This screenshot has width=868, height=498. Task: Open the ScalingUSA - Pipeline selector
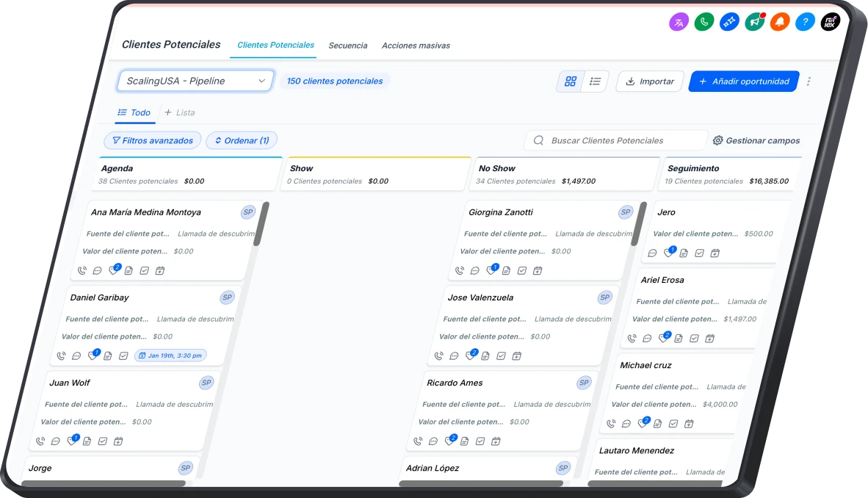(194, 80)
